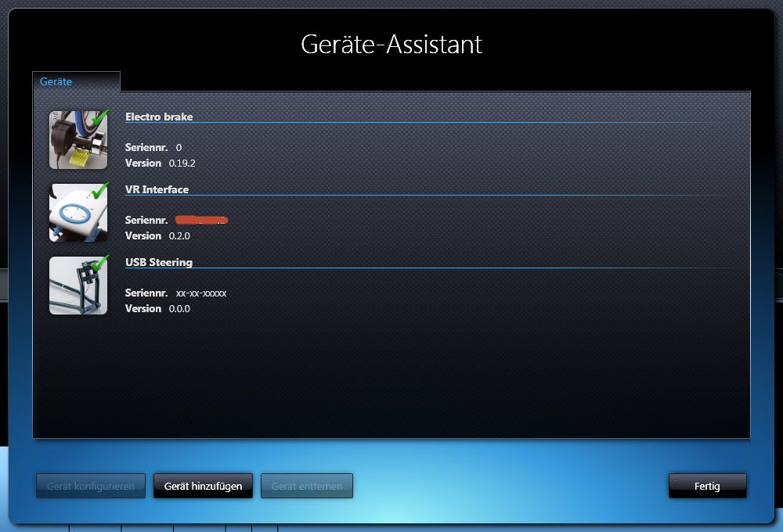Choose the Electro brake heading
The width and height of the screenshot is (783, 532).
click(159, 117)
